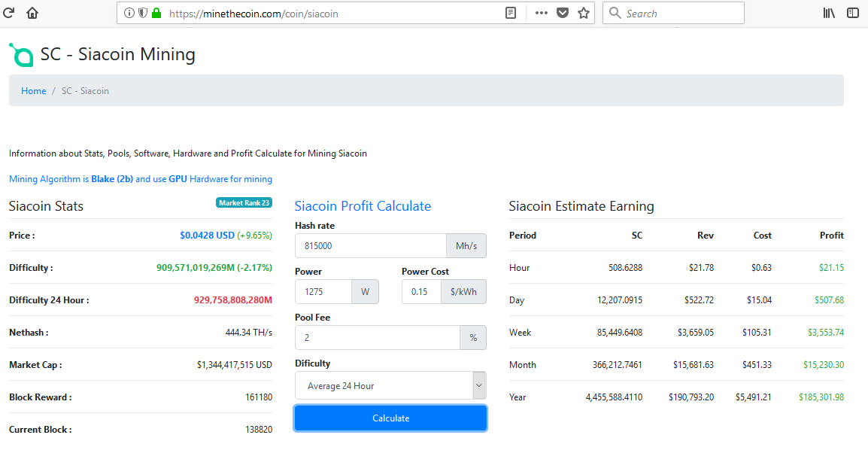
Task: Click the Day cost $15.04
Action: pyautogui.click(x=759, y=300)
